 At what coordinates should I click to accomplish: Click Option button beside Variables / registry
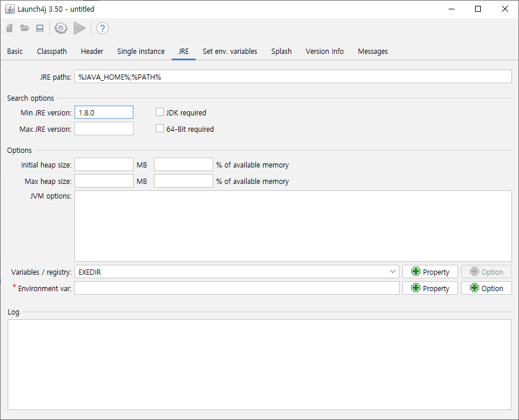(486, 272)
